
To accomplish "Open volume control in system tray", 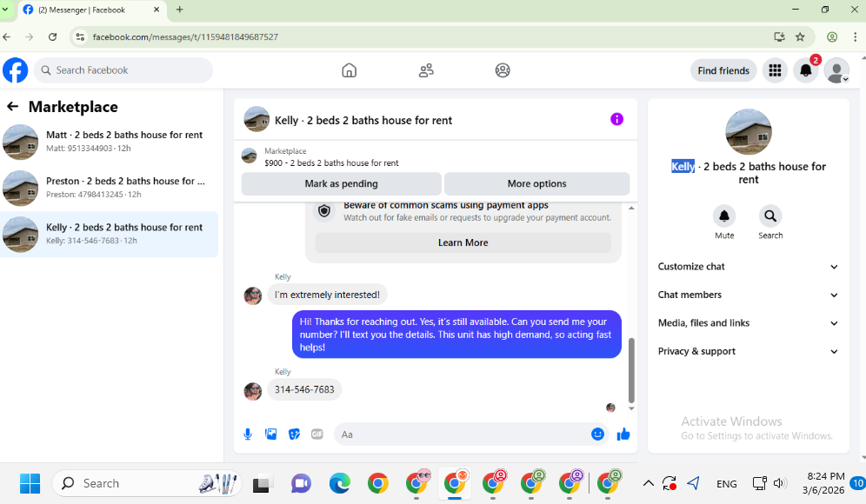I will click(x=779, y=483).
